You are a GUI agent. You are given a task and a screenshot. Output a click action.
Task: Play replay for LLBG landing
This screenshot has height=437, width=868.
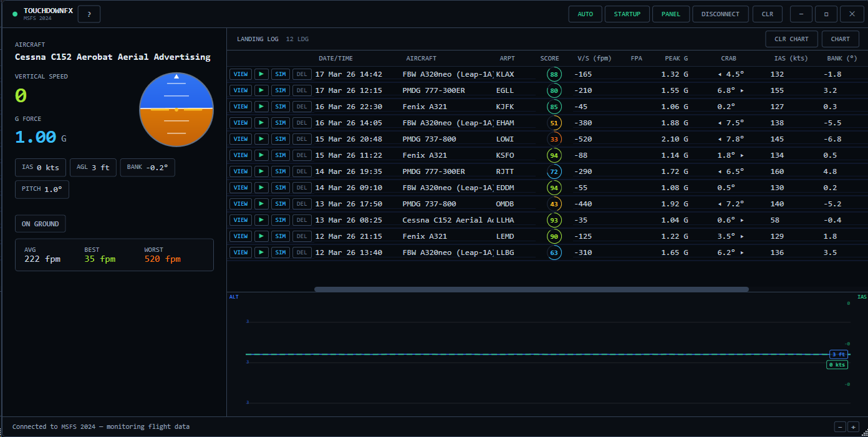coord(261,252)
